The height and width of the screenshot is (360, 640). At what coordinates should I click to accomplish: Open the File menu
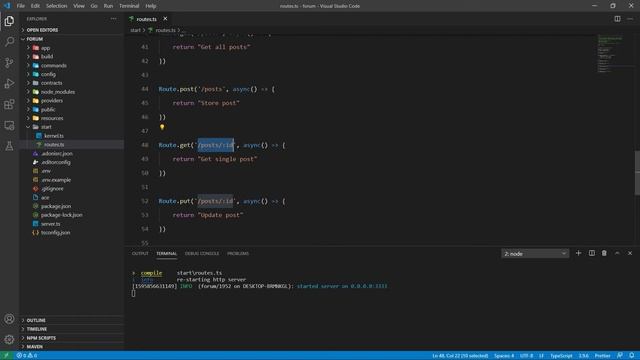tap(20, 6)
